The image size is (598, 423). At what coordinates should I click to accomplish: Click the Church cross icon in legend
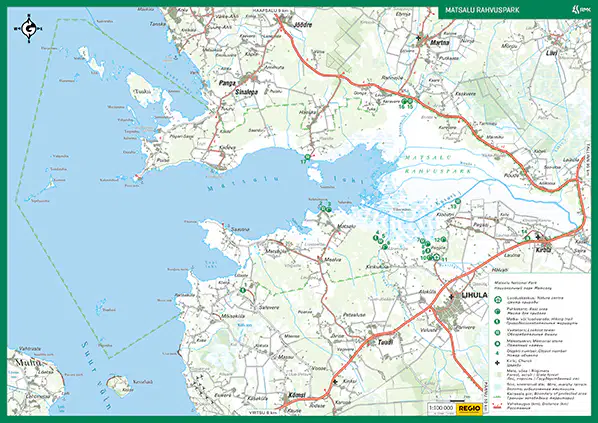[497, 362]
